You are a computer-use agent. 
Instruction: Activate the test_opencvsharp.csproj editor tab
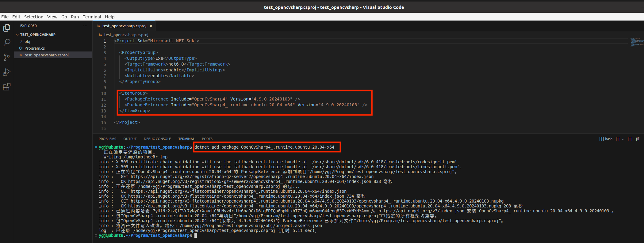[x=125, y=26]
